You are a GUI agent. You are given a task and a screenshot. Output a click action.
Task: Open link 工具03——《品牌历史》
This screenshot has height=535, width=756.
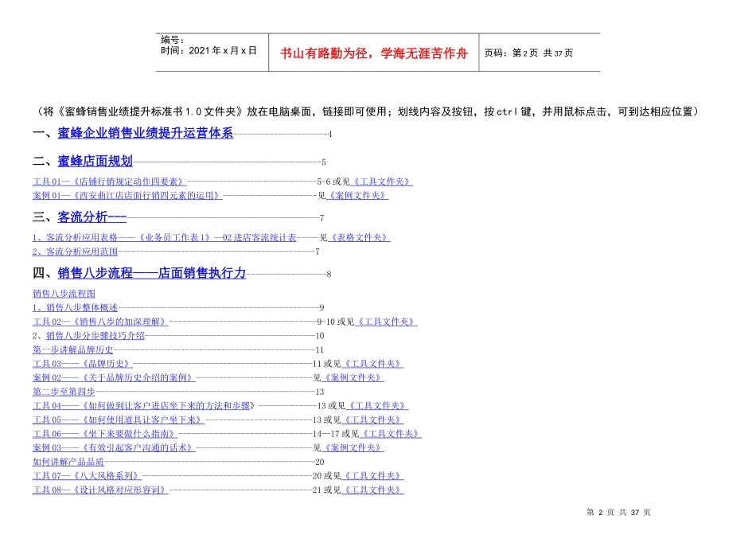pyautogui.click(x=83, y=364)
